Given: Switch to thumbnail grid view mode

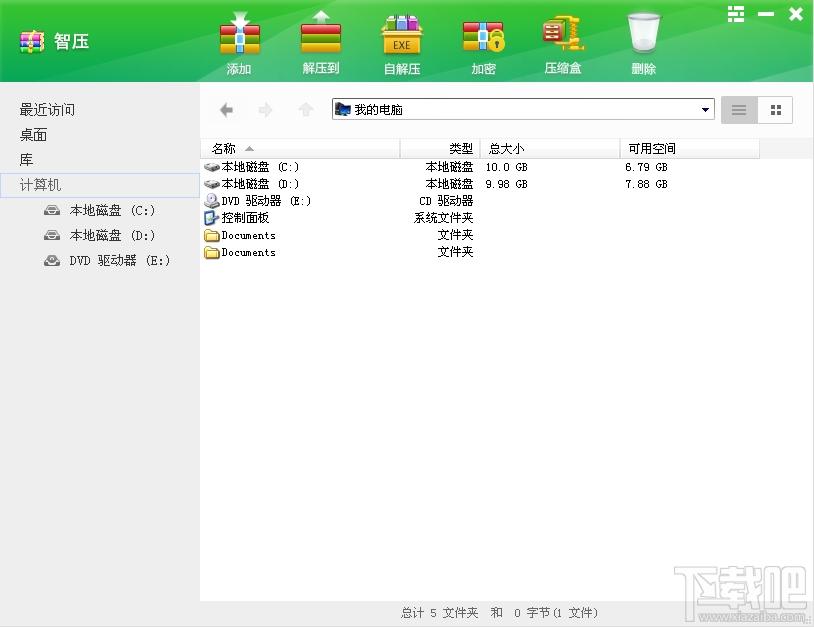Looking at the screenshot, I should 776,110.
